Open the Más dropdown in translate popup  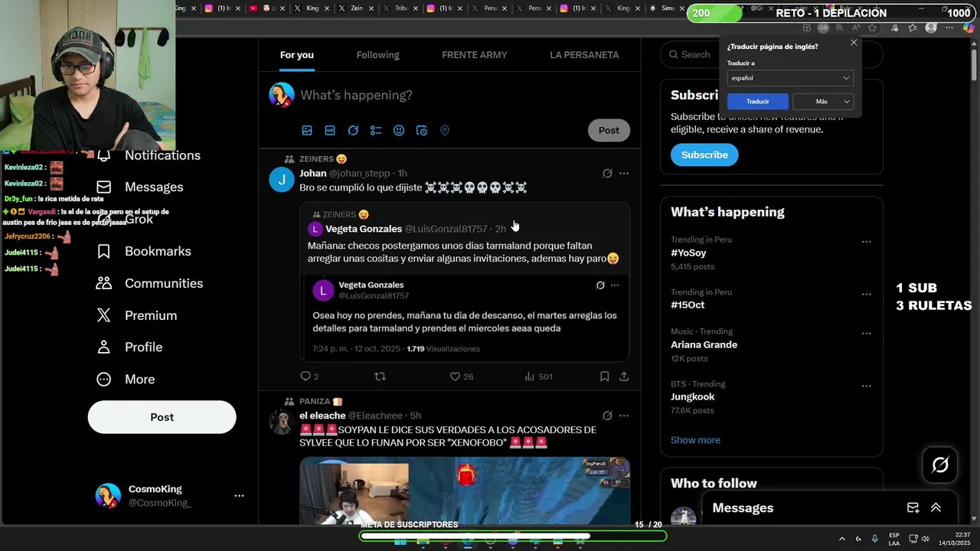823,102
